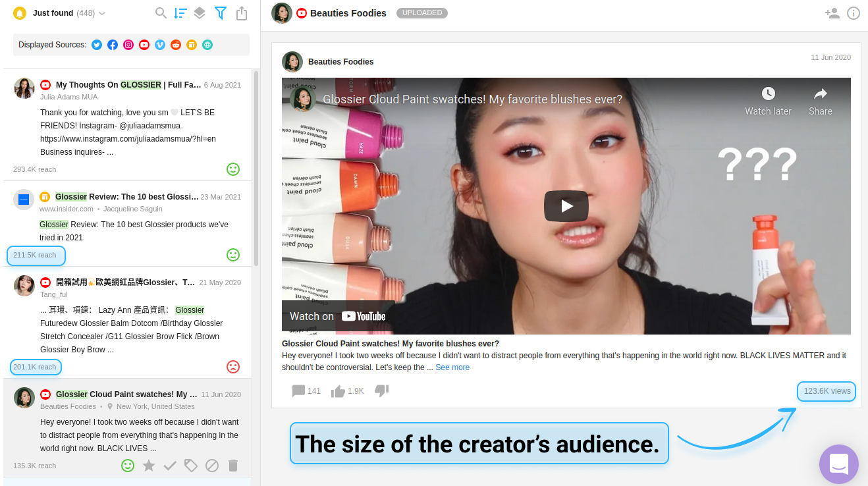Screen dimensions: 868x486
Task: Toggle the Facebook source filter
Action: [x=113, y=45]
